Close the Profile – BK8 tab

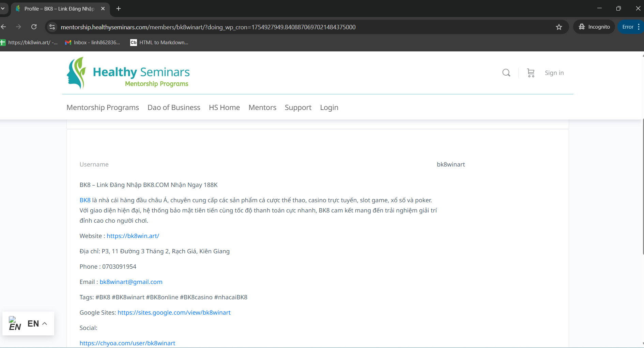pos(103,9)
